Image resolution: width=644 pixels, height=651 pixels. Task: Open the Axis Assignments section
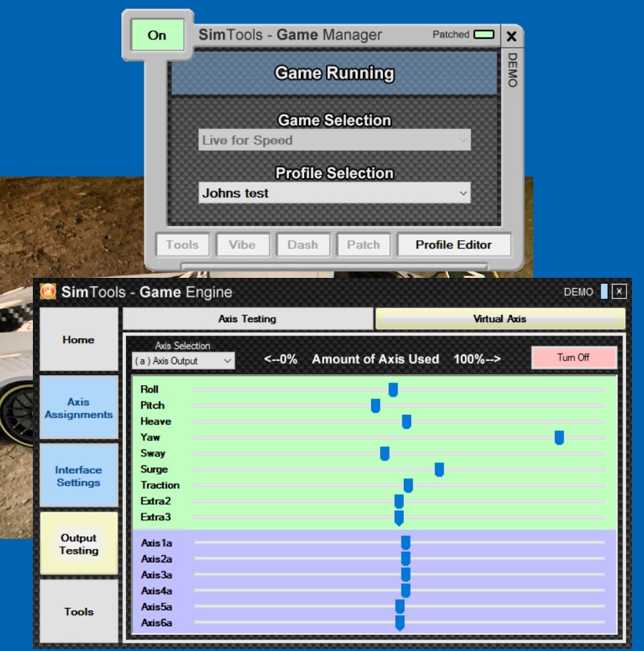pos(79,407)
